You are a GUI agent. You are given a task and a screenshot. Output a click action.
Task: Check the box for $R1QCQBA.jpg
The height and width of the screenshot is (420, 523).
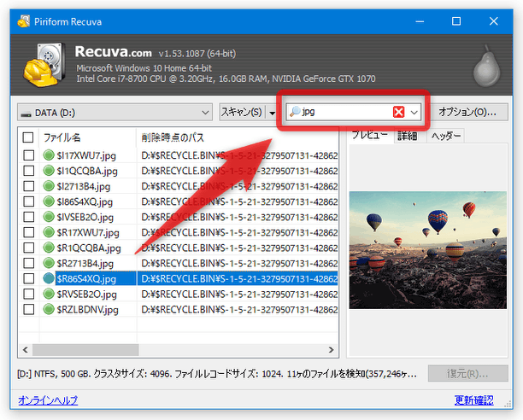(29, 248)
